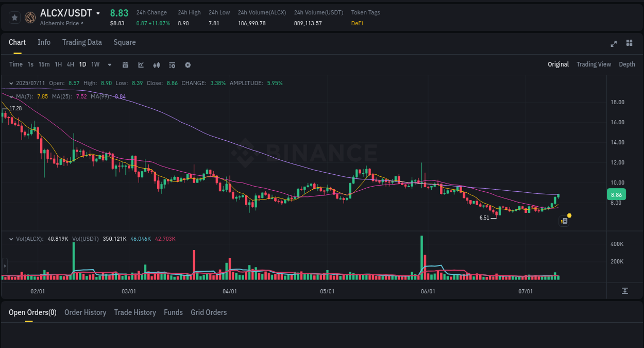Click the candlestick chart style icon
This screenshot has height=348, width=644.
(x=156, y=64)
